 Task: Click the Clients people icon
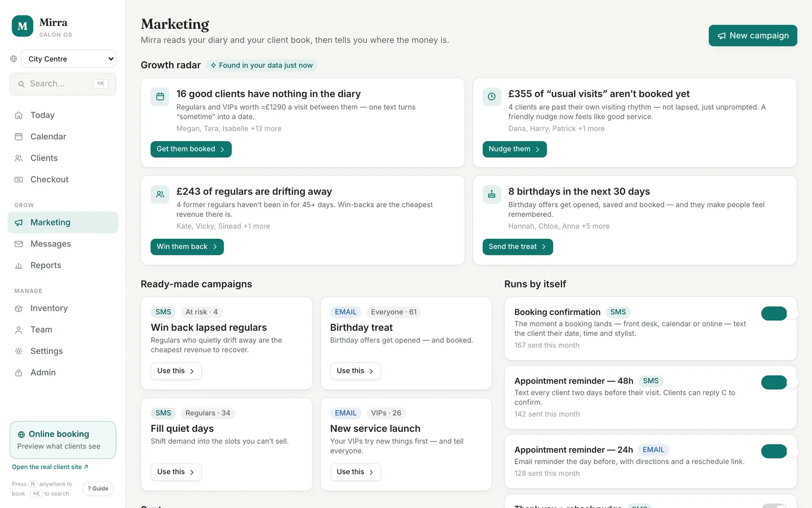click(x=19, y=158)
